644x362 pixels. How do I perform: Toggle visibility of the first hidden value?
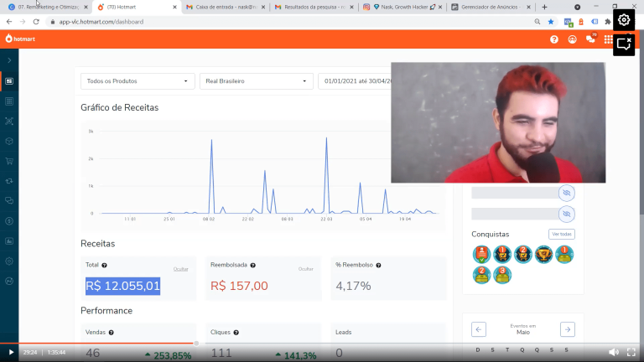pyautogui.click(x=566, y=193)
